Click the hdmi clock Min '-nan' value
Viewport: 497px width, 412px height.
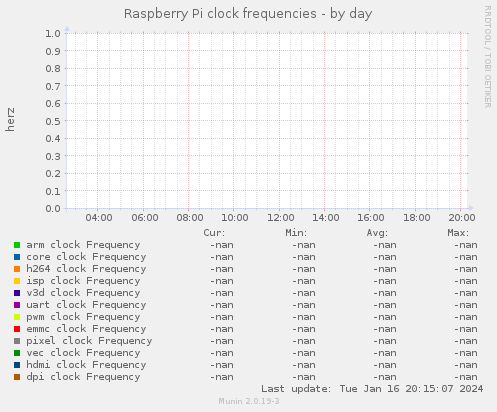click(304, 365)
